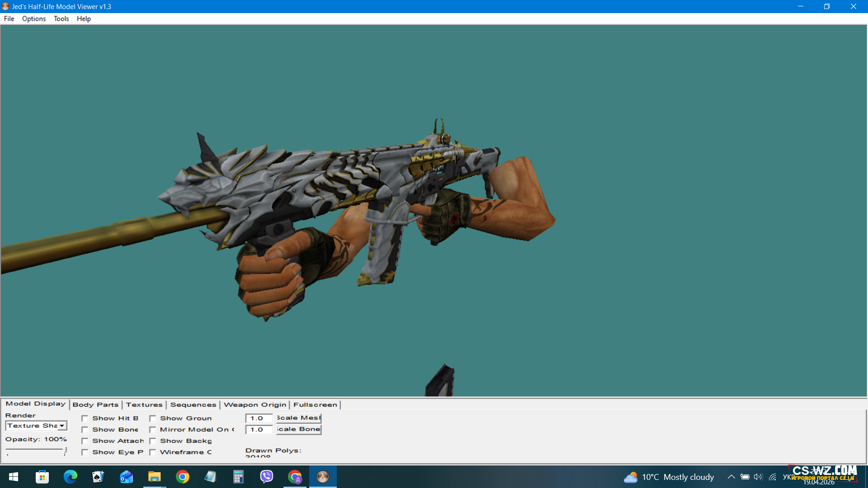Screen dimensions: 868x488
Task: Enable the Wireframe Overlay checkbox
Action: point(153,452)
